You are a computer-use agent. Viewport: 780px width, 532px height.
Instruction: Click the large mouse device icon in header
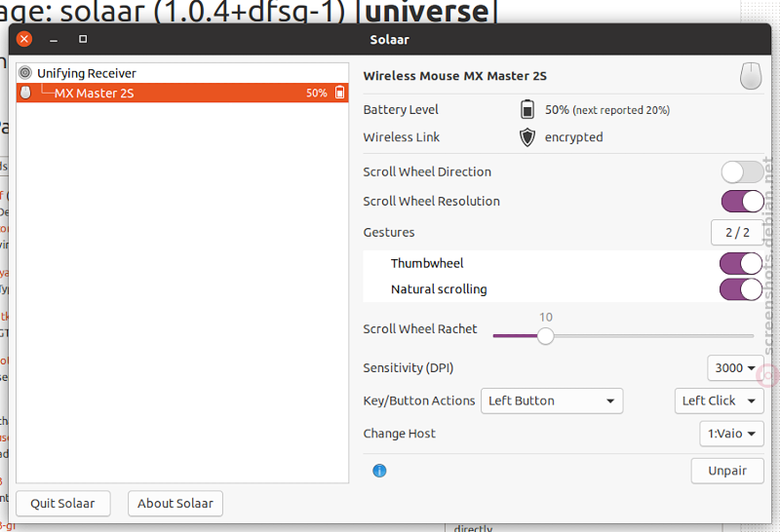coord(751,76)
